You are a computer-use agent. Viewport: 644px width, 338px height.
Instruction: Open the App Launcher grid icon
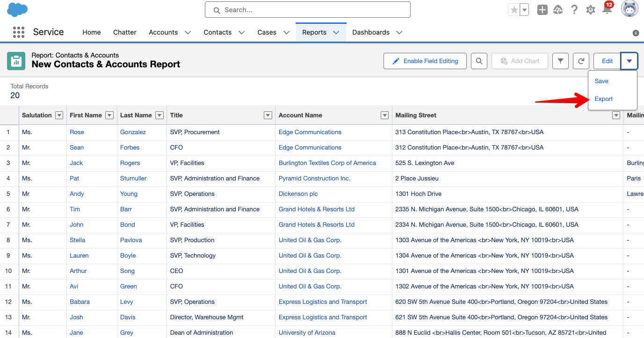tap(18, 32)
